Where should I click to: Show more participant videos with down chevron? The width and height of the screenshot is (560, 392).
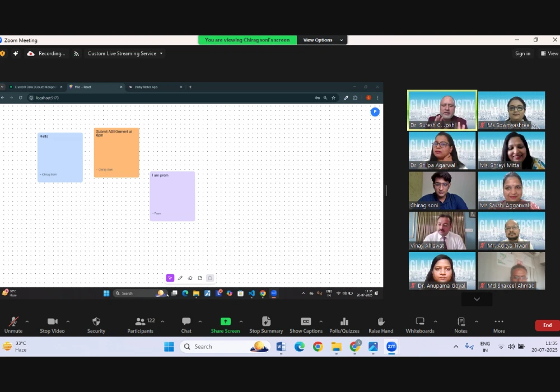pos(477,299)
